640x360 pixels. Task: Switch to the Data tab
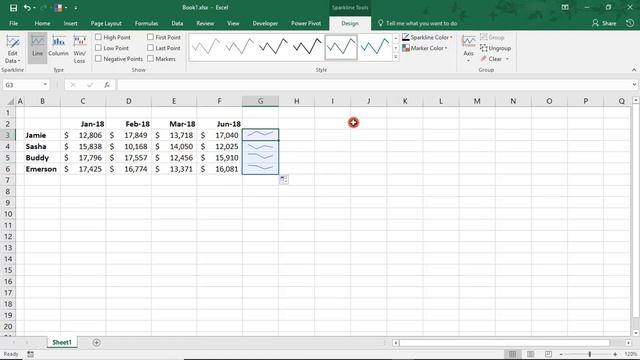tap(177, 23)
